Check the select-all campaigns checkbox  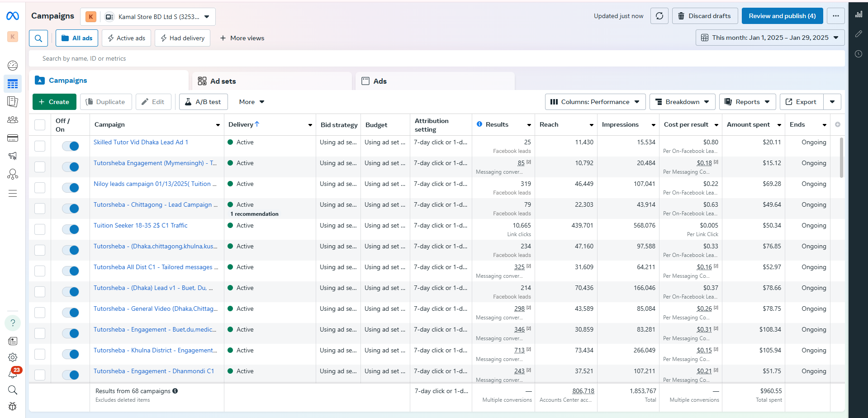40,125
